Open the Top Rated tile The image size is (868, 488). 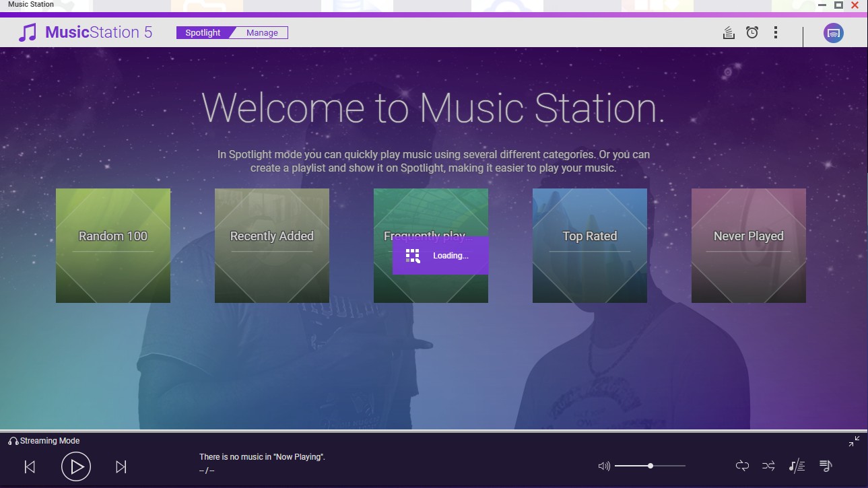590,246
